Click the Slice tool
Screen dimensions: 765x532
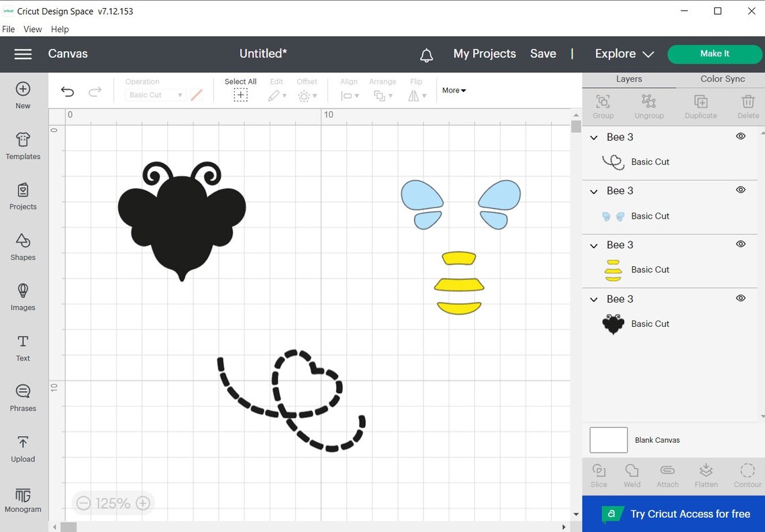tap(599, 475)
